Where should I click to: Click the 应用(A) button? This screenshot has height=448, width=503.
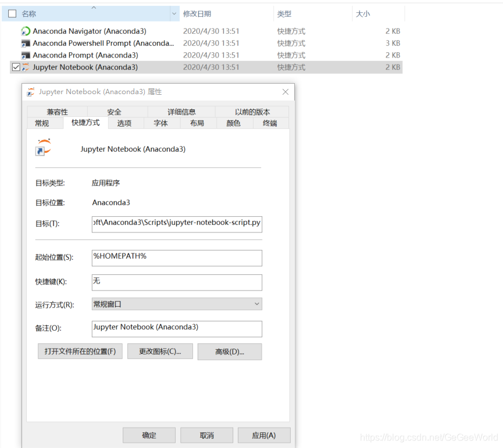[264, 435]
